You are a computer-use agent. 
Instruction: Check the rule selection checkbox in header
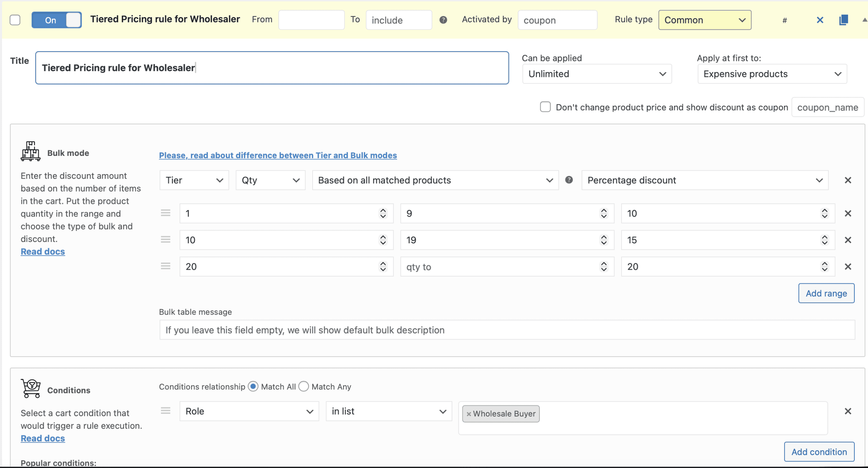[15, 20]
